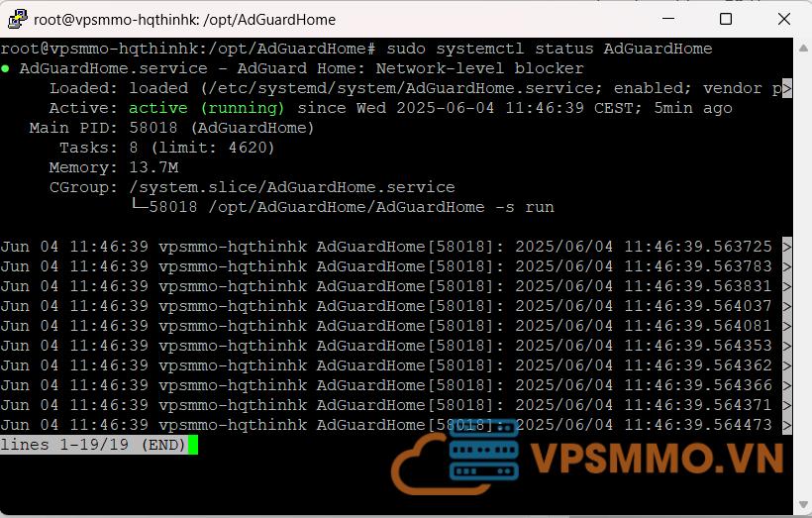Click the truncation arrow on Loaded line

787,88
